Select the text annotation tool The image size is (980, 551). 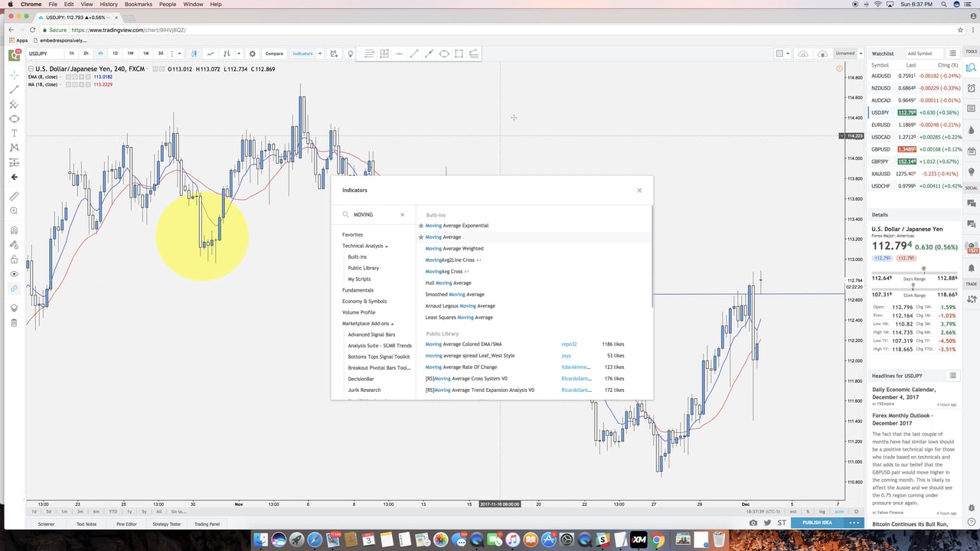14,133
